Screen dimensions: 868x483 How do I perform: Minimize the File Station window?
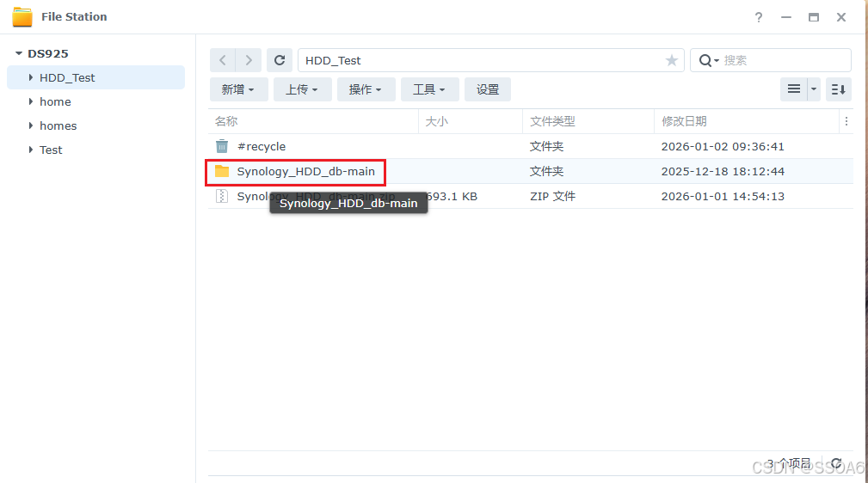pos(786,17)
